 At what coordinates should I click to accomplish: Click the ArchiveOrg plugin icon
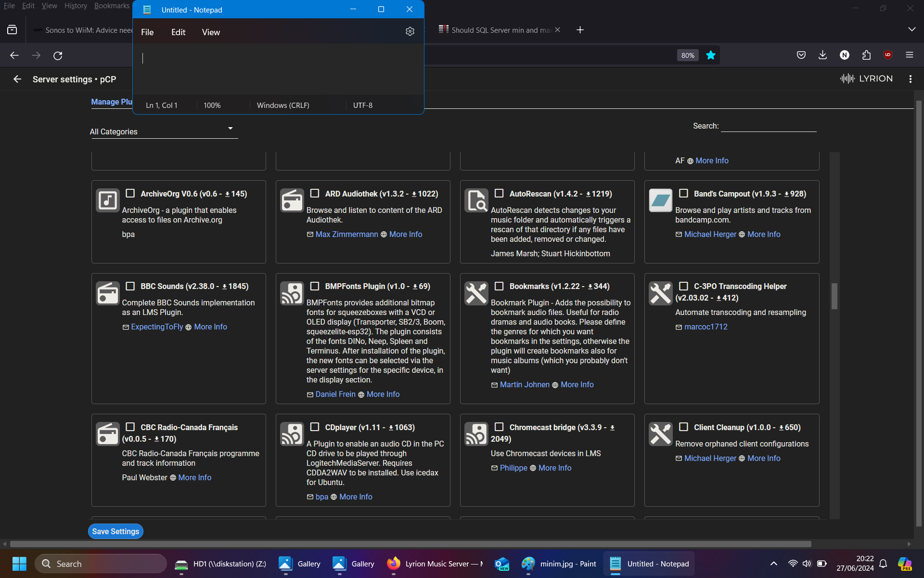(x=108, y=200)
